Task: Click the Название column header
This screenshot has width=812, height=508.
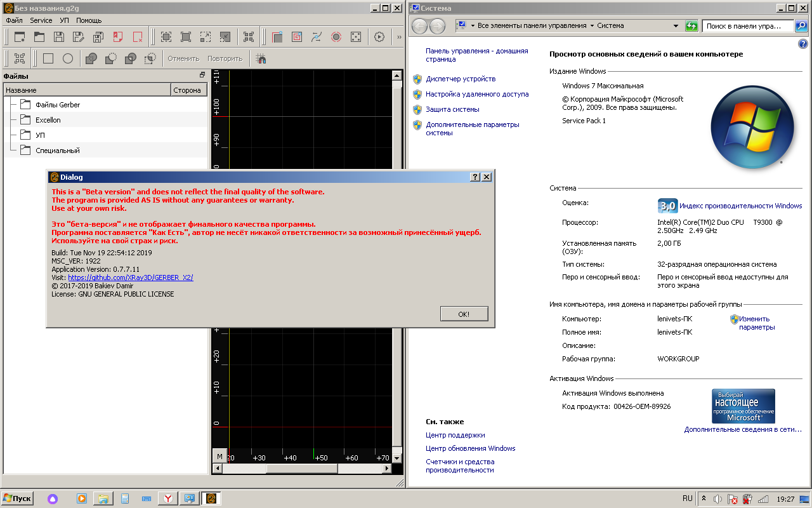Action: [x=88, y=90]
